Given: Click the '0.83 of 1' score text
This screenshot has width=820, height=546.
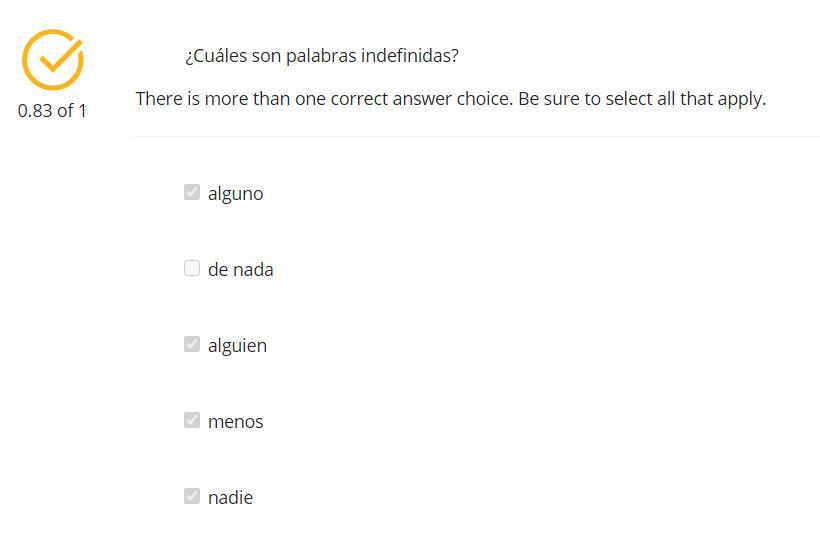Looking at the screenshot, I should (52, 111).
